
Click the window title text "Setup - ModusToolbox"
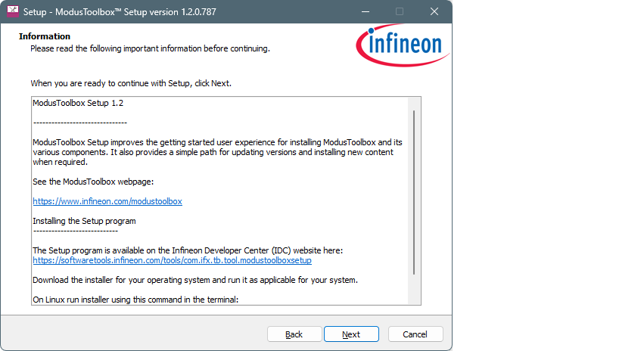click(x=69, y=12)
